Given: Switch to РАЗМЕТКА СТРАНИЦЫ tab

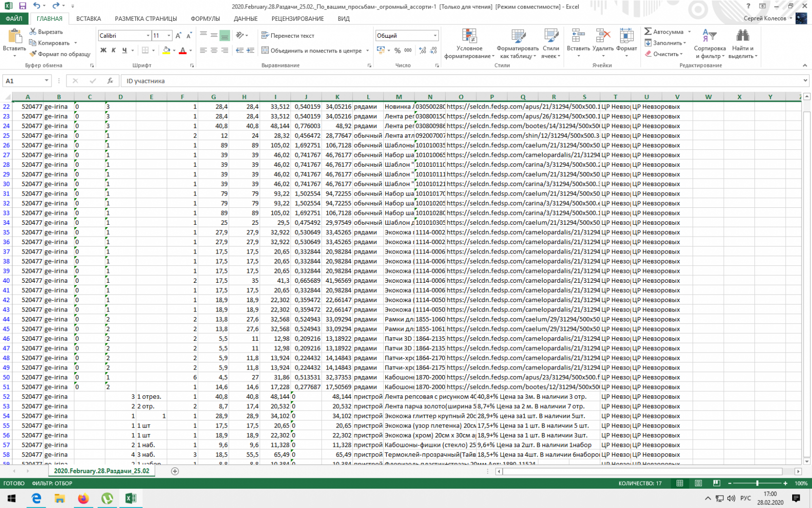Looking at the screenshot, I should [146, 19].
